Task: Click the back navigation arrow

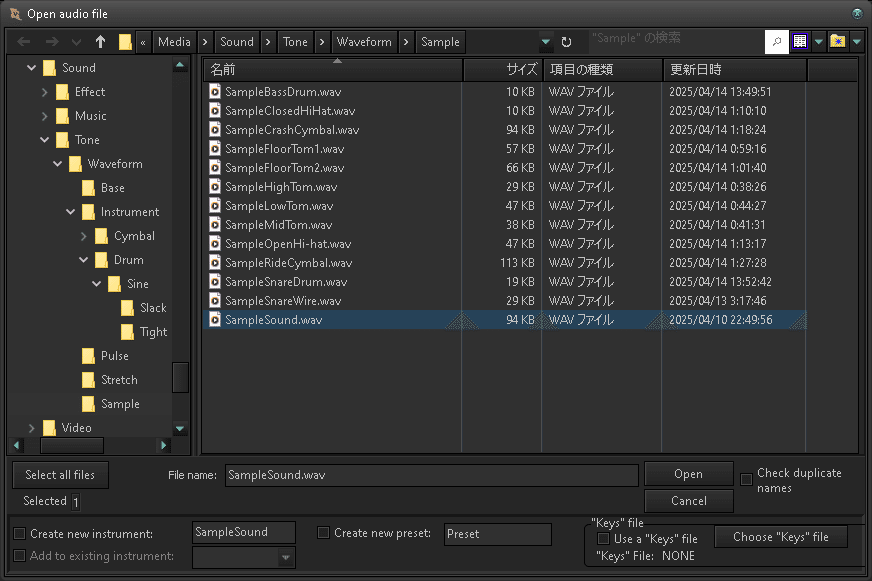Action: click(x=22, y=41)
